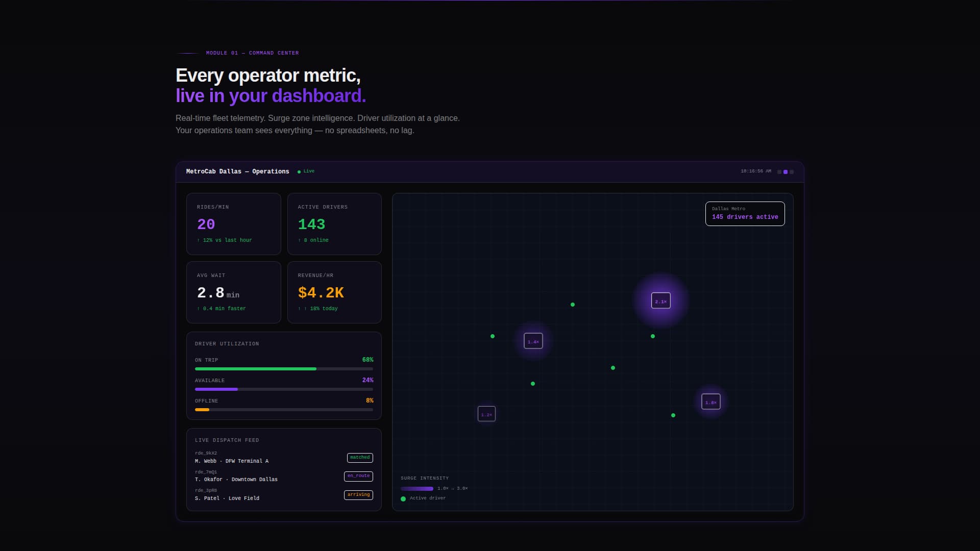Click an active driver dot on the map
Image resolution: width=980 pixels, height=551 pixels.
(x=573, y=305)
